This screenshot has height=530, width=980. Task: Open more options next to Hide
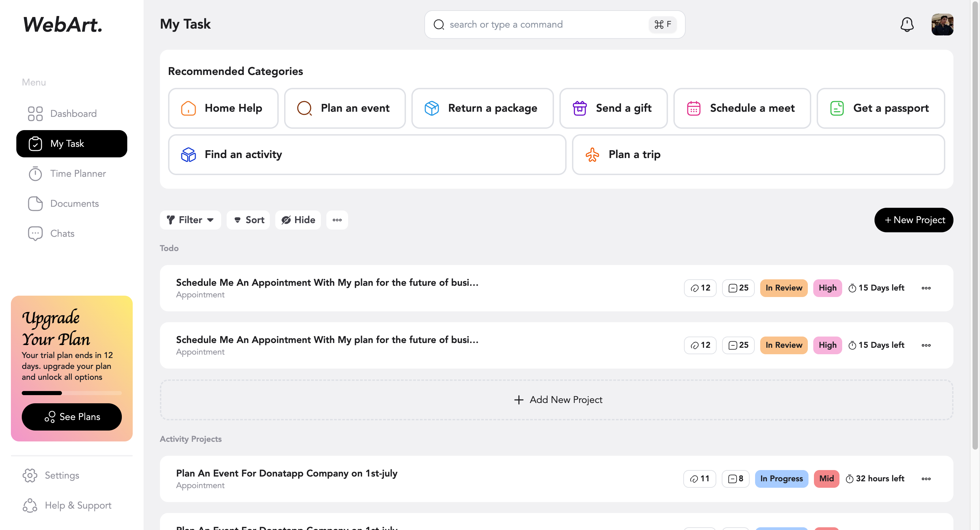click(x=337, y=220)
